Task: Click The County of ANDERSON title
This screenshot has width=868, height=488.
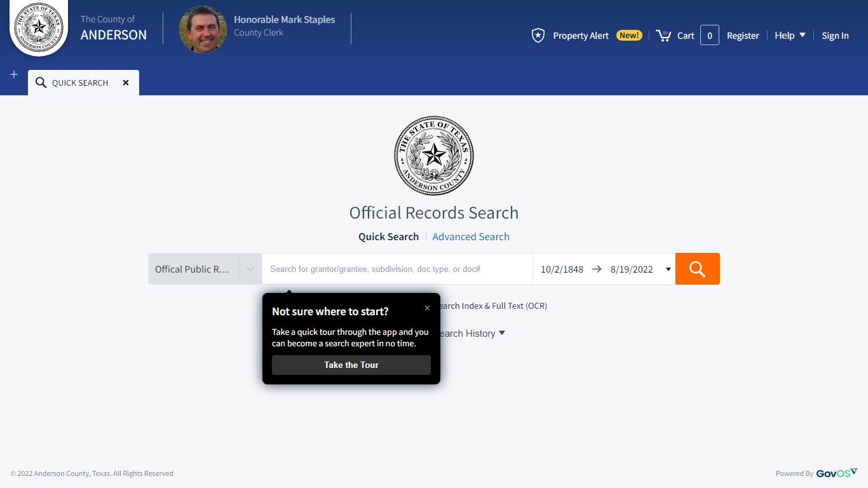Action: (114, 28)
